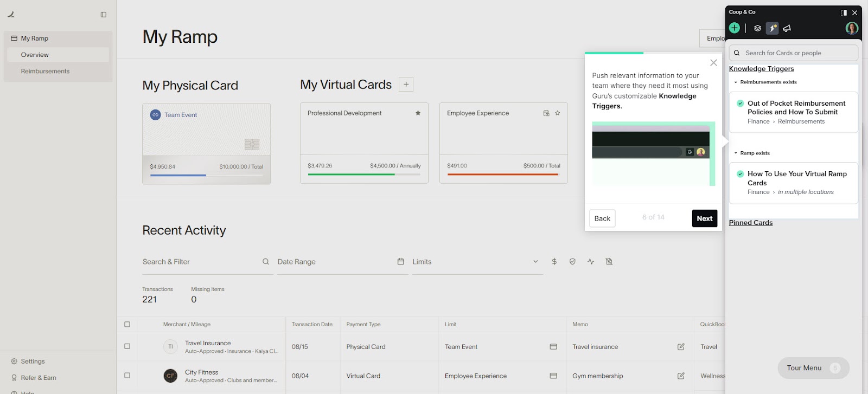
Task: Click Back in the tour popup
Action: point(602,218)
